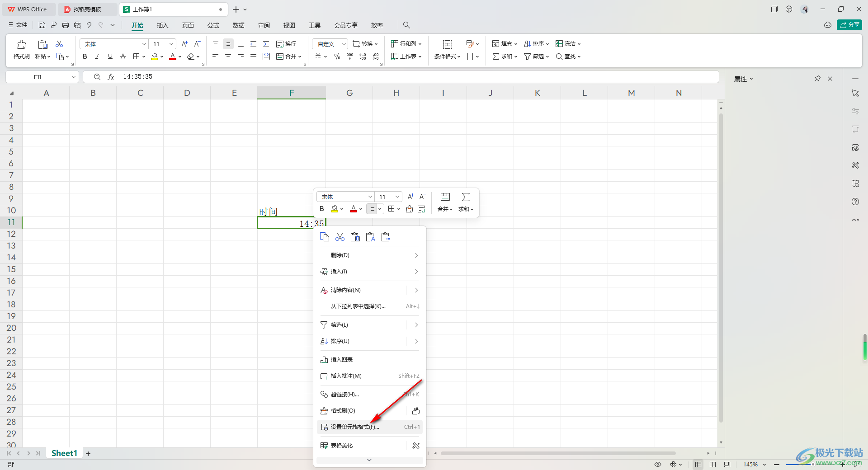Open the mini toolbar font size dropdown

click(397, 197)
